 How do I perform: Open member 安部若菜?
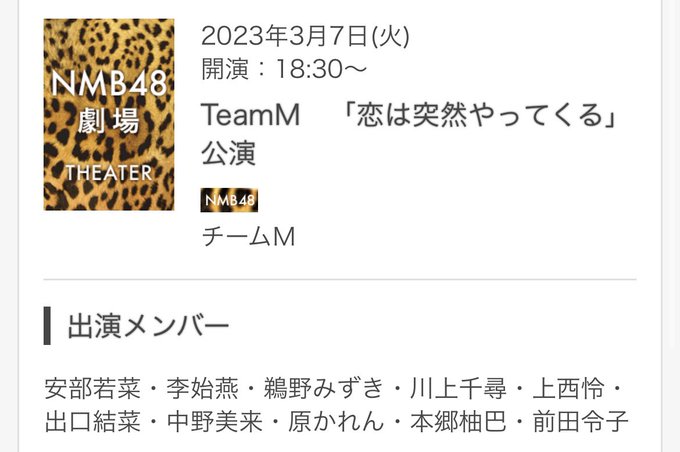coord(93,388)
